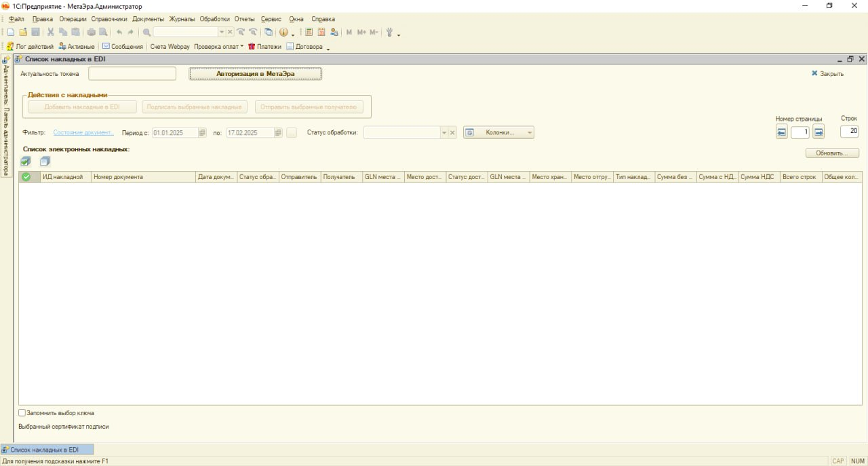Go to the next page arrow

pos(818,132)
